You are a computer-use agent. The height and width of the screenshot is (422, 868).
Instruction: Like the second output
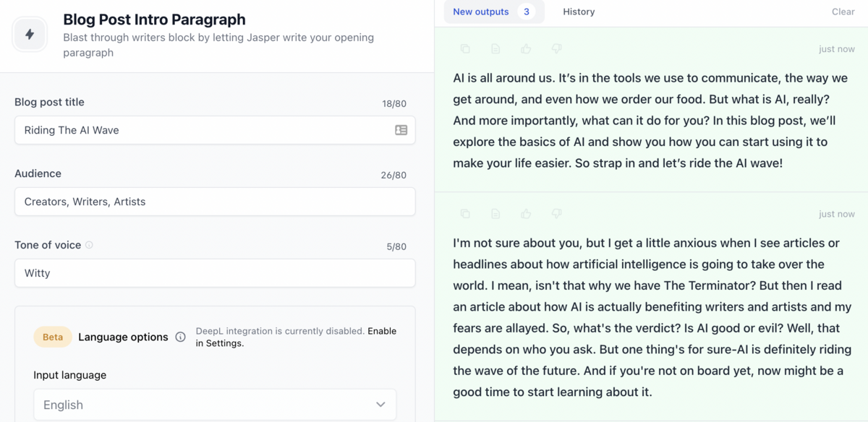pos(526,214)
